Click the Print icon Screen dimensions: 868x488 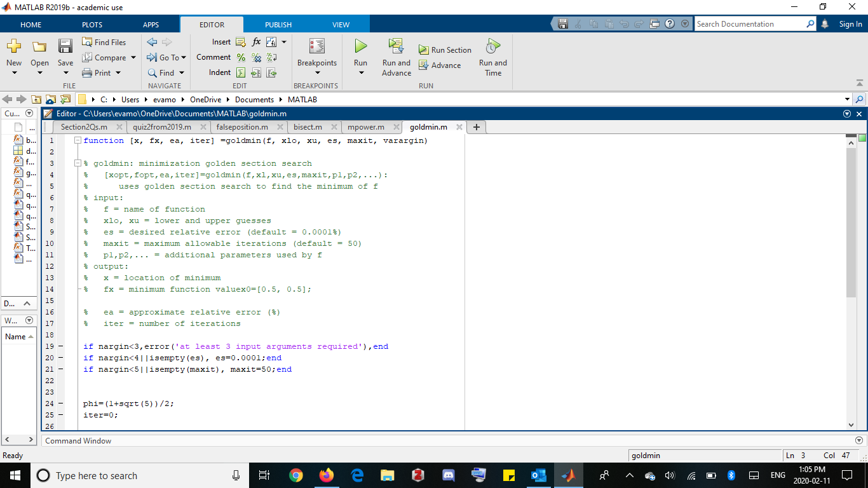(x=88, y=72)
